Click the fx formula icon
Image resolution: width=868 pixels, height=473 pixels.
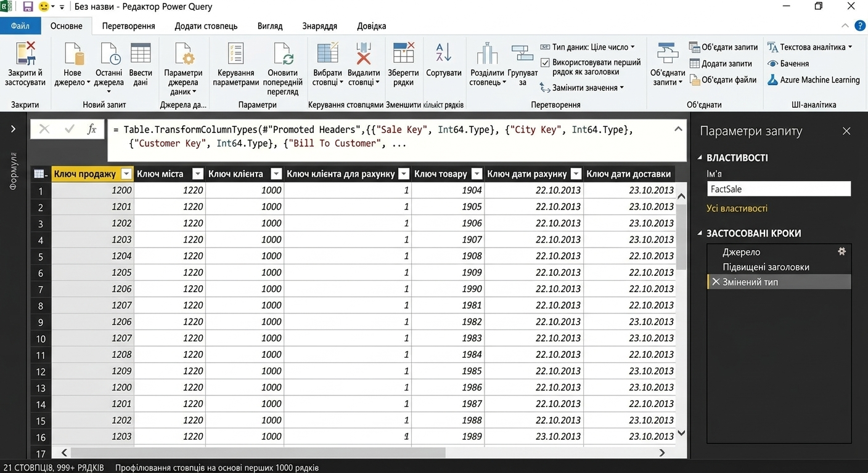(x=92, y=129)
